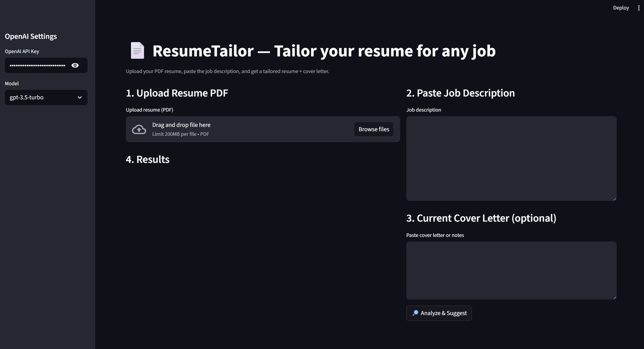Click the cover letter box resize handle
This screenshot has height=349, width=644.
pos(614,298)
